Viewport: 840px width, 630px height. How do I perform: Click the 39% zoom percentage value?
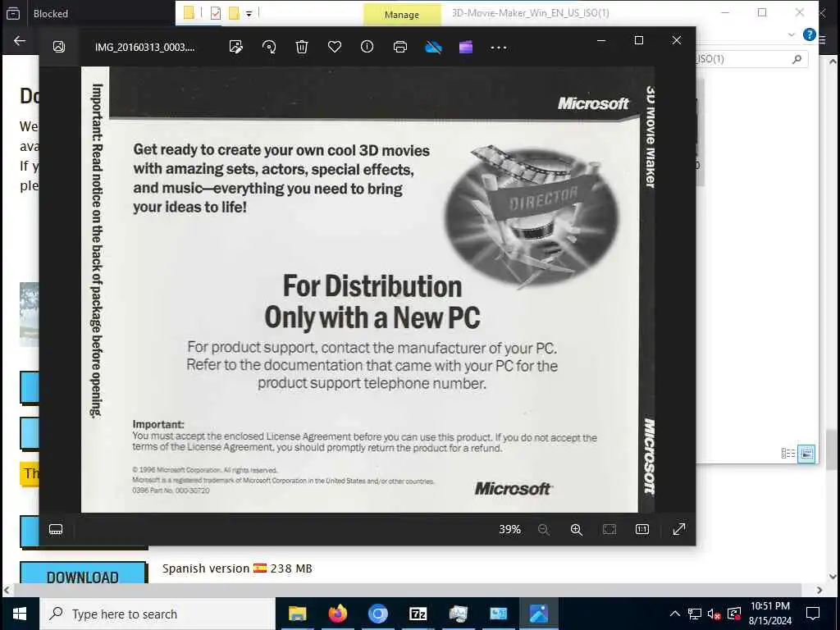(x=509, y=529)
